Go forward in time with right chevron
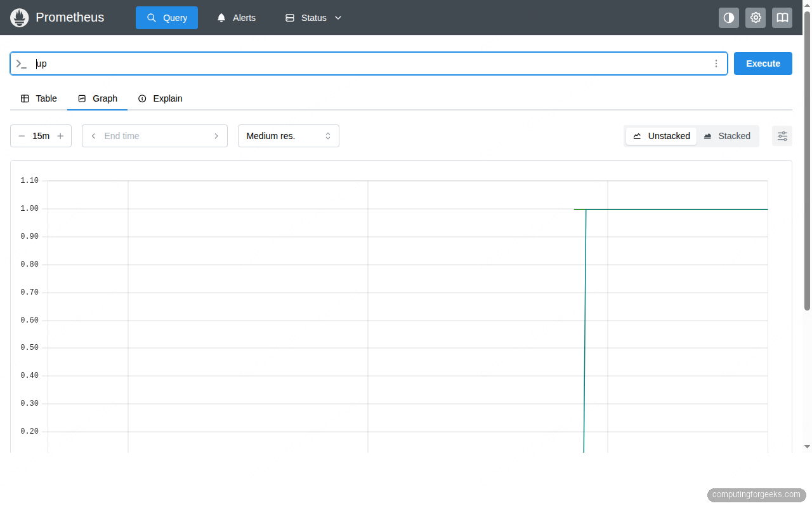This screenshot has height=508, width=812. 216,135
